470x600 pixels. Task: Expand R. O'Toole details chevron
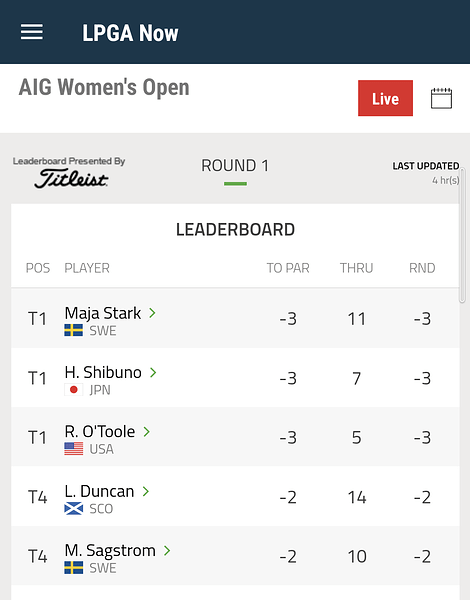[147, 432]
